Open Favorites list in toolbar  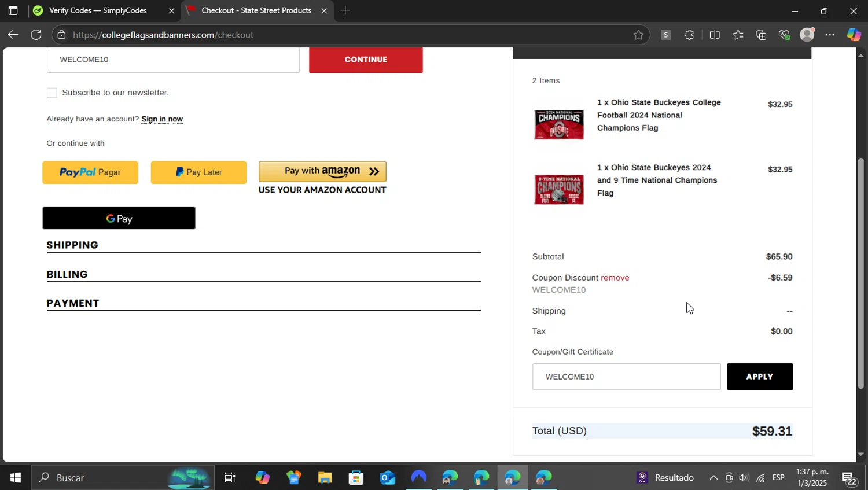point(738,35)
